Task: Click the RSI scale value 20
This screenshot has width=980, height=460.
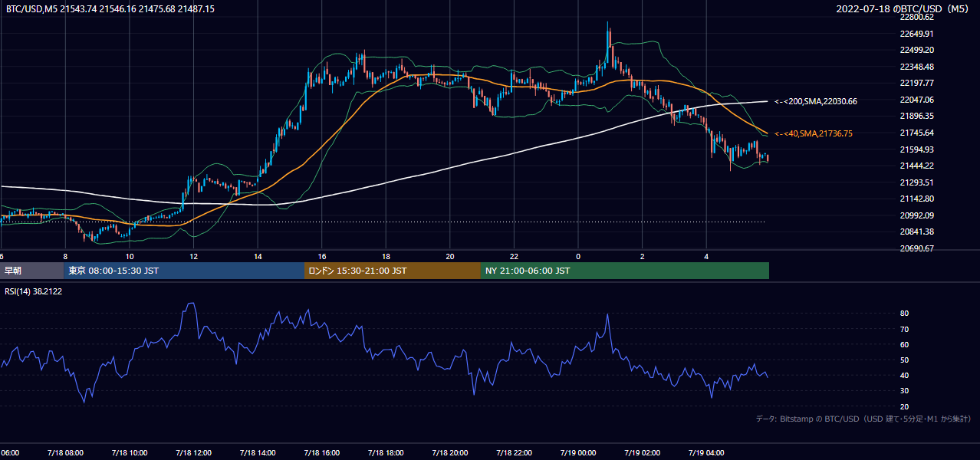Action: (905, 406)
